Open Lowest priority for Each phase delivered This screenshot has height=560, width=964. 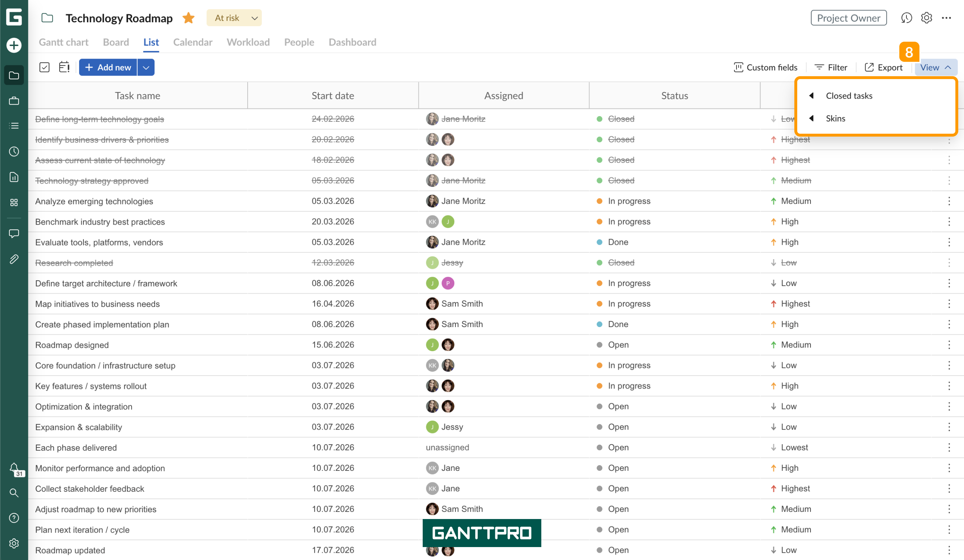click(x=789, y=447)
